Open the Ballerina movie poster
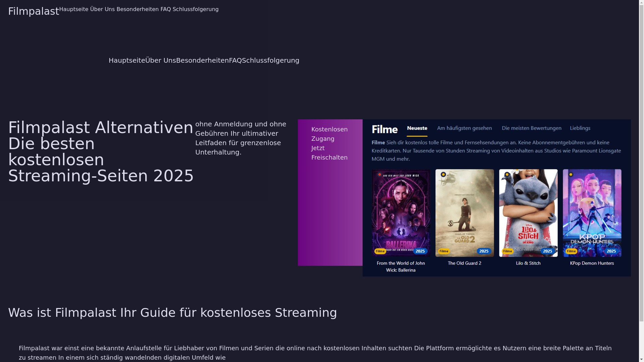The width and height of the screenshot is (644, 362). [401, 213]
